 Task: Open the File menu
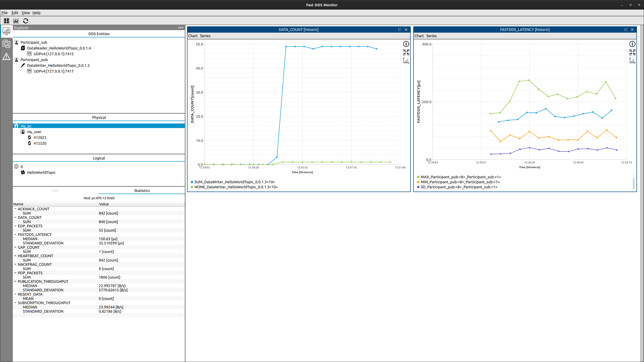coord(5,13)
